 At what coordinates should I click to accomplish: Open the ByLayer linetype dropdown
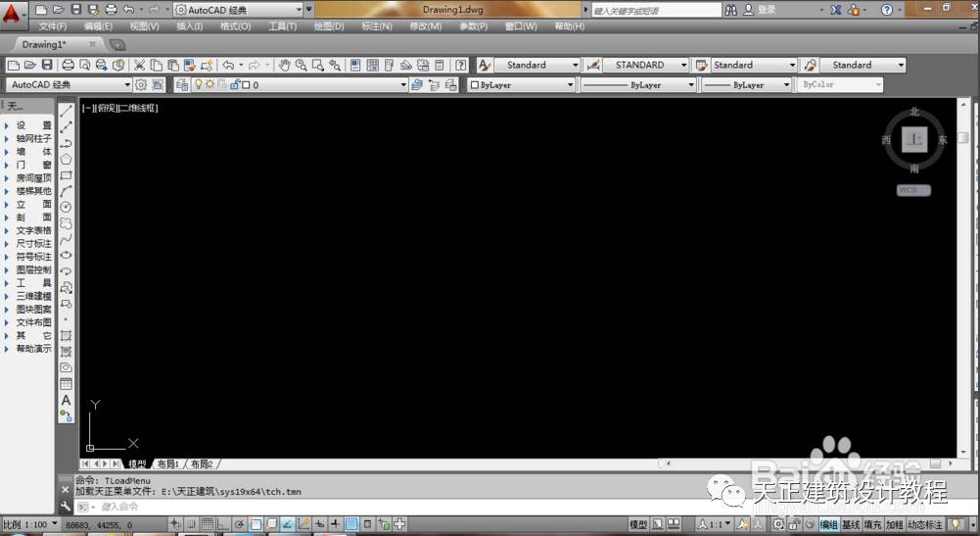pyautogui.click(x=637, y=85)
